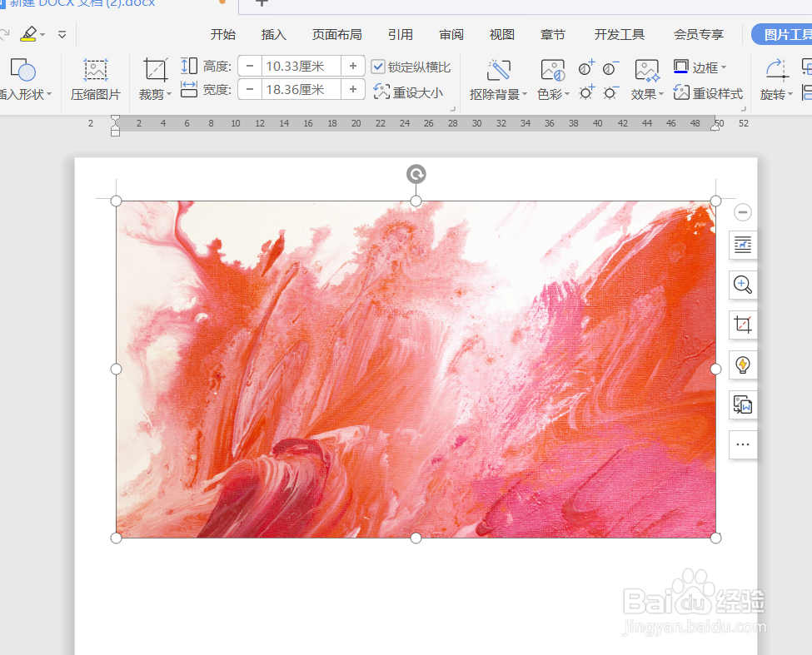Click the rotation handle above the image
The height and width of the screenshot is (655, 812).
pos(416,174)
